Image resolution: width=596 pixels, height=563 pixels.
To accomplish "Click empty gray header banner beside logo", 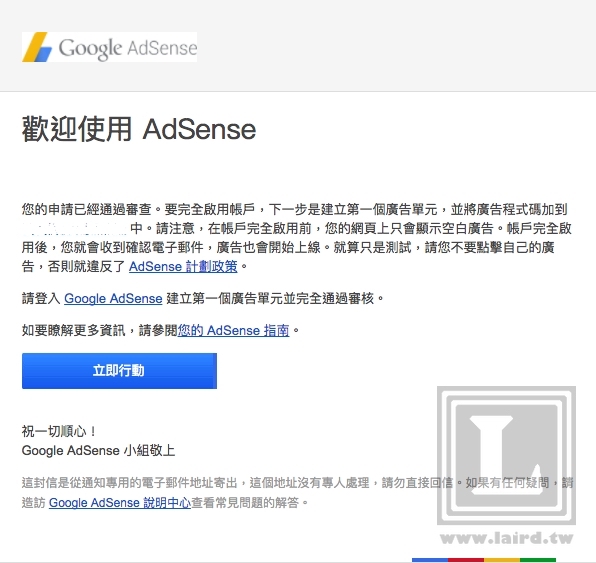I will coord(395,47).
